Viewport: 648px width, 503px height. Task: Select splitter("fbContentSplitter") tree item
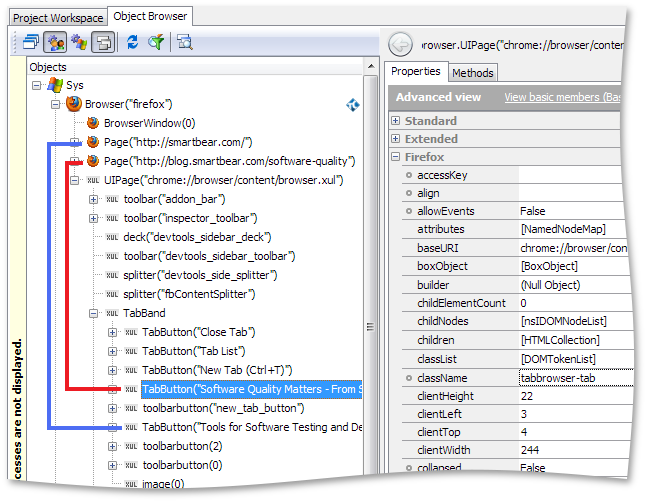point(189,294)
